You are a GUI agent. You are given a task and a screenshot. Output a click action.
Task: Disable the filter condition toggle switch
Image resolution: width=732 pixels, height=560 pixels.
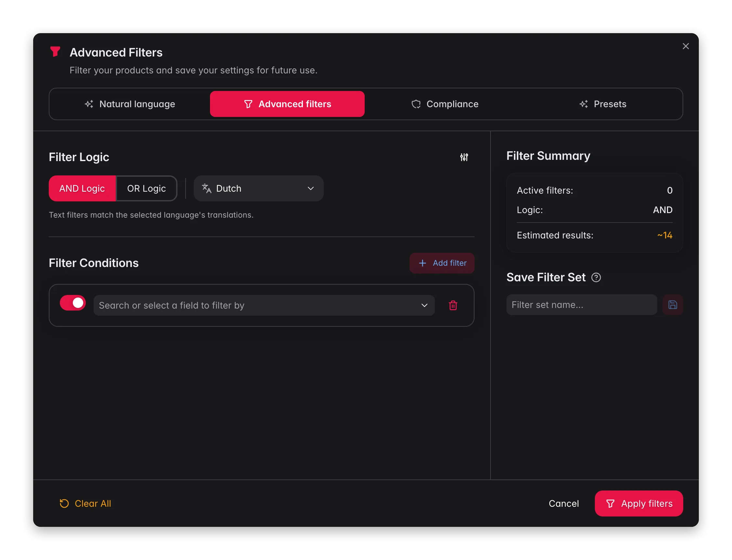click(x=73, y=303)
